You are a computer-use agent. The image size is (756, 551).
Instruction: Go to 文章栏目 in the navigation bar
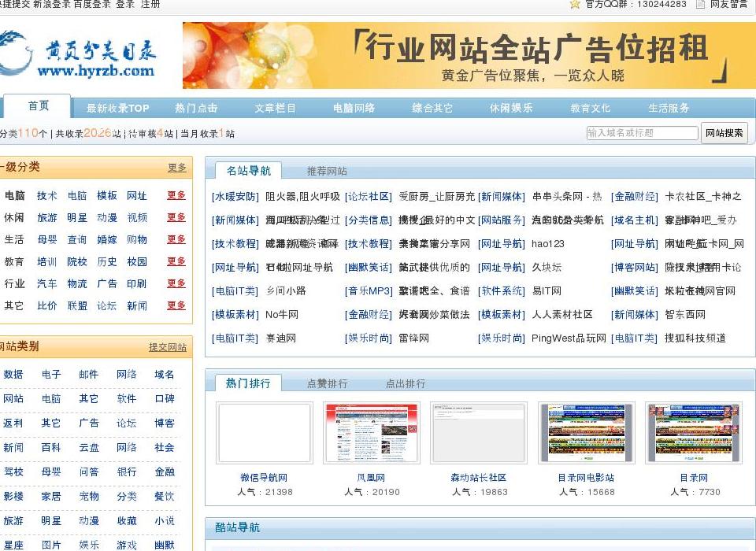[275, 109]
